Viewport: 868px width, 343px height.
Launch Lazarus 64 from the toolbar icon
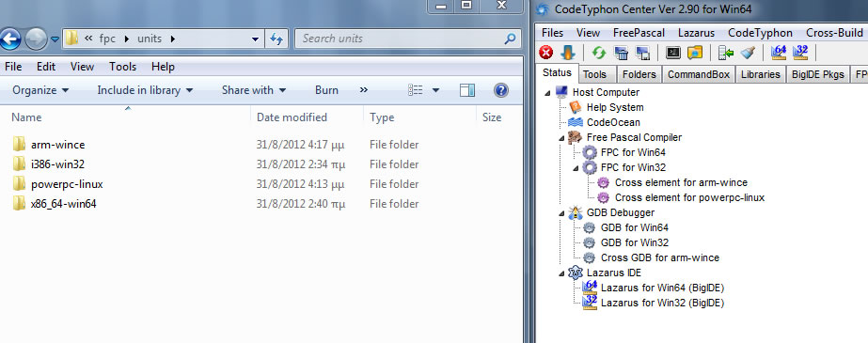[x=779, y=53]
